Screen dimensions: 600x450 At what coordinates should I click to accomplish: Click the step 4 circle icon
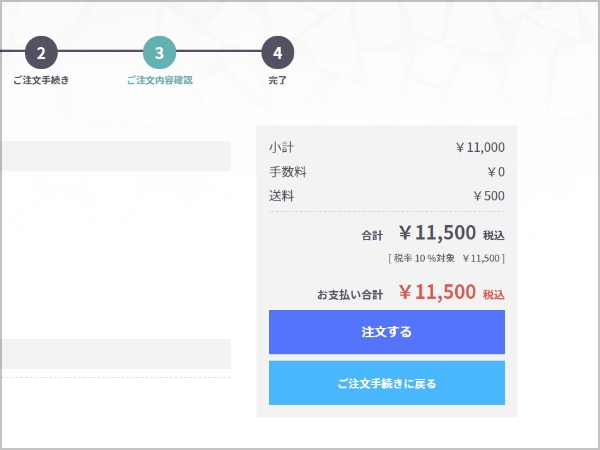pos(277,51)
